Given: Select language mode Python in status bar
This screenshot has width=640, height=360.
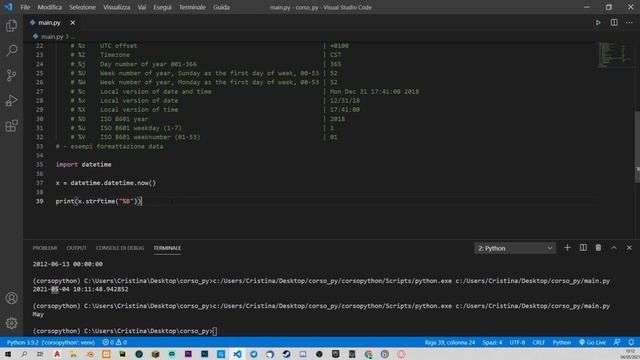Looking at the screenshot, I should coord(562,342).
